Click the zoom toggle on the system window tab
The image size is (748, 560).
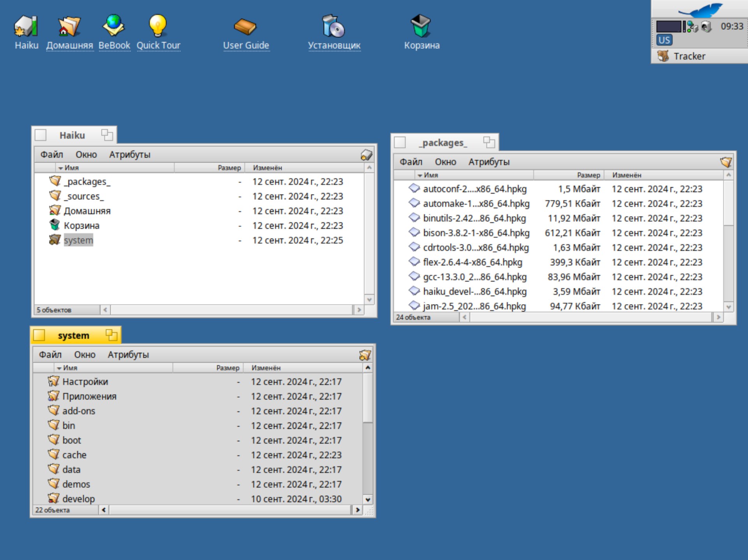(111, 335)
